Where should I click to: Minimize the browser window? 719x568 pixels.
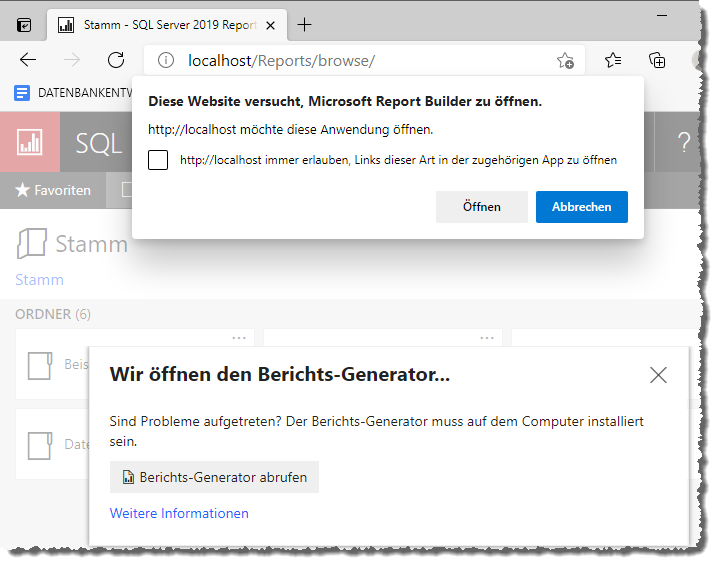click(x=662, y=16)
